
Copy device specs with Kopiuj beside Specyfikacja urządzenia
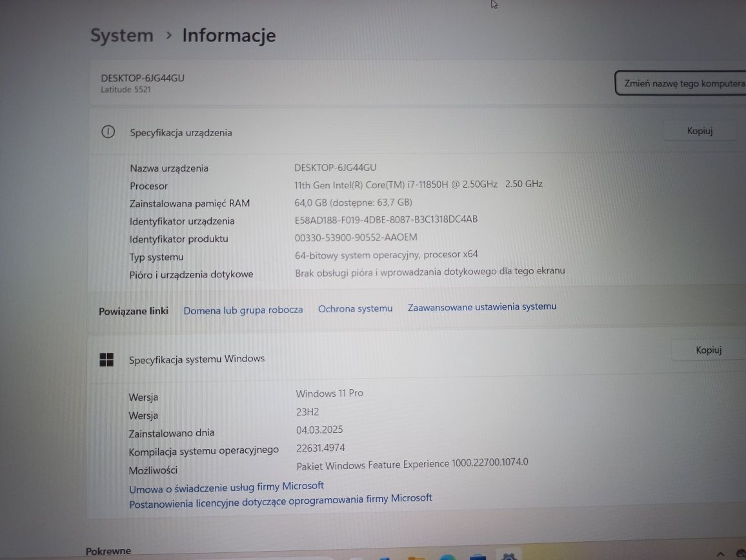(700, 131)
